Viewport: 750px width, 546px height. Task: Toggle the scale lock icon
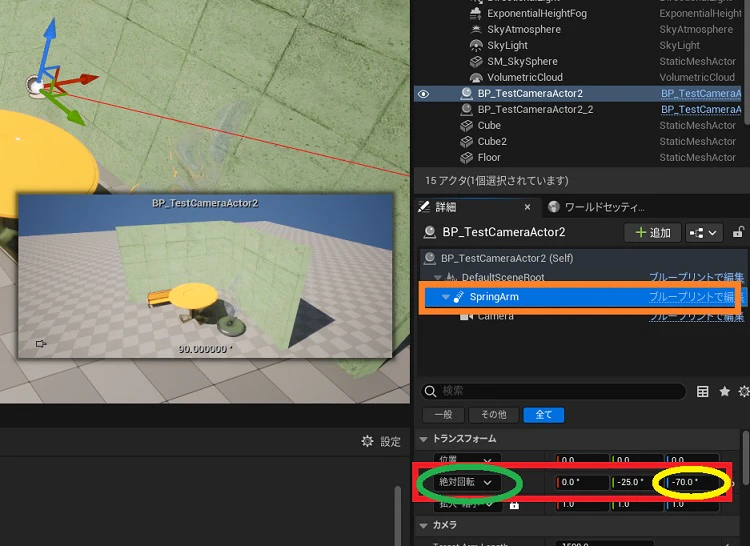point(514,504)
